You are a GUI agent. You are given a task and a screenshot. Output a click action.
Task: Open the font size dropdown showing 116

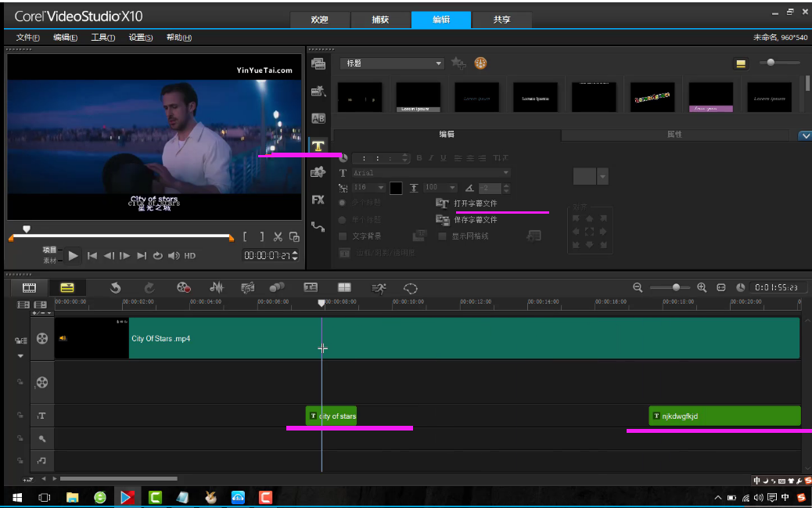[381, 188]
